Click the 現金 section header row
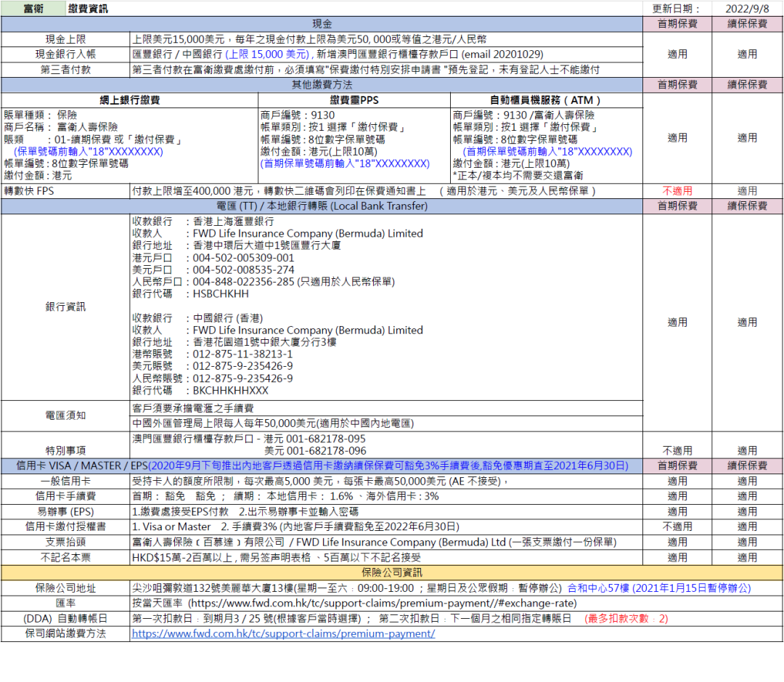Screen dimensions: 784x682 click(x=322, y=24)
